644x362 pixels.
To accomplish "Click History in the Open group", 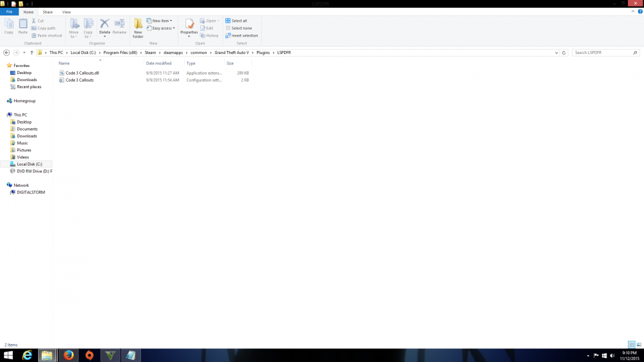I will pos(209,35).
